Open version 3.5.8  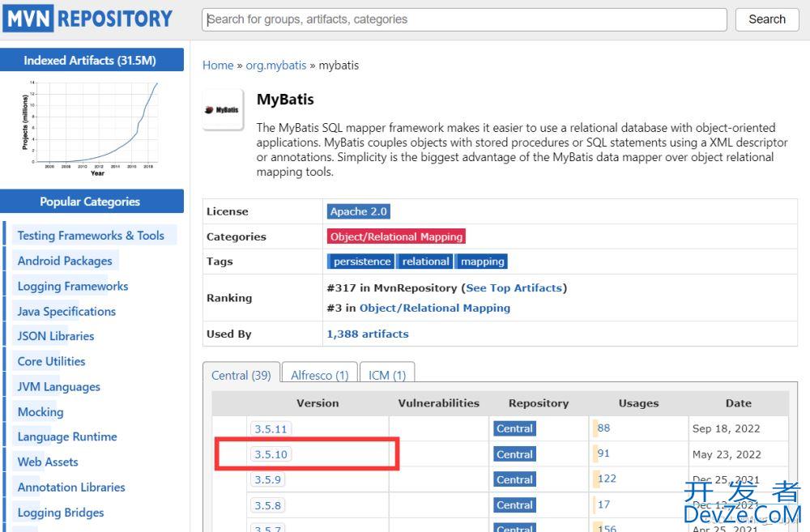pyautogui.click(x=267, y=505)
